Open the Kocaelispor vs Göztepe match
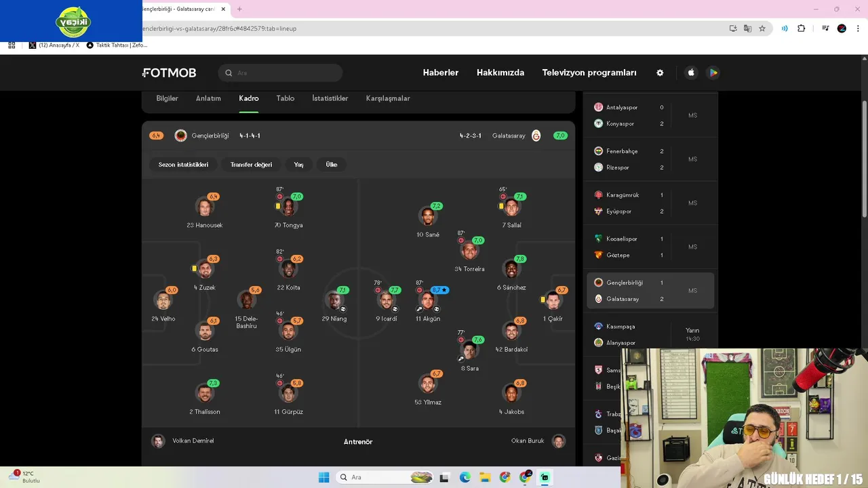The image size is (868, 488). [x=650, y=247]
